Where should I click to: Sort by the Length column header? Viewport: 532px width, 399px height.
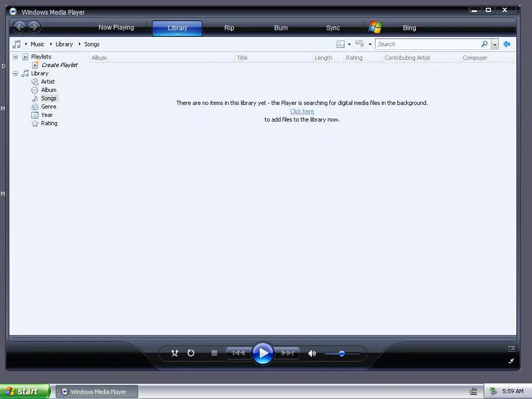(x=328, y=58)
